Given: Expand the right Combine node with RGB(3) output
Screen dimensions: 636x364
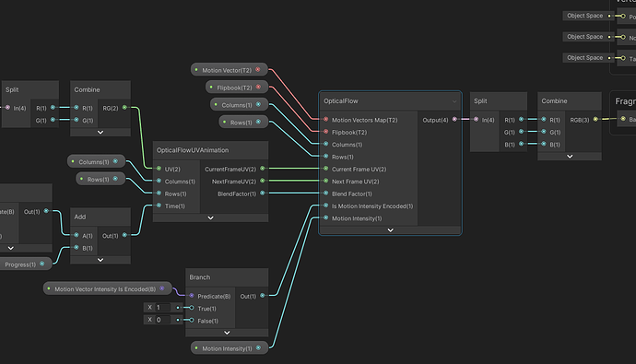Looking at the screenshot, I should pyautogui.click(x=570, y=156).
